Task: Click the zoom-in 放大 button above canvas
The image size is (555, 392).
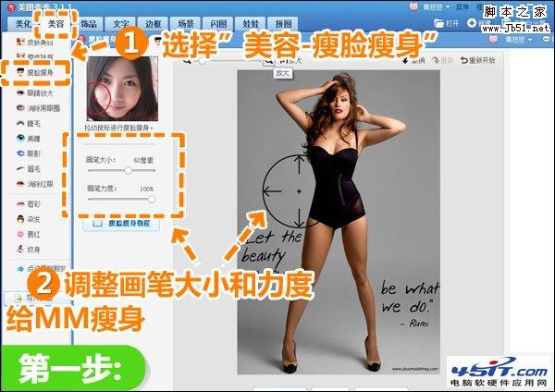Action: [268, 61]
